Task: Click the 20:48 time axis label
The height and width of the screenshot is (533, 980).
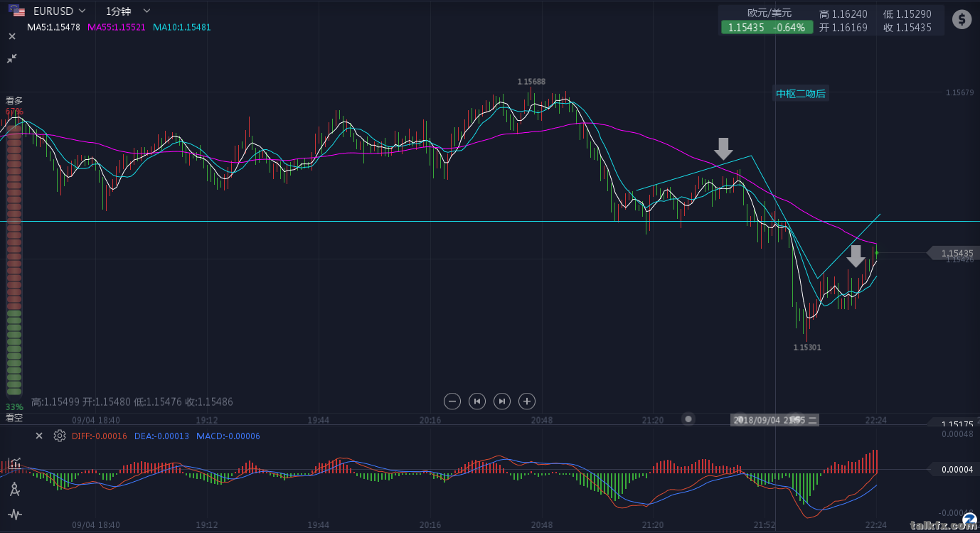Action: pos(542,420)
